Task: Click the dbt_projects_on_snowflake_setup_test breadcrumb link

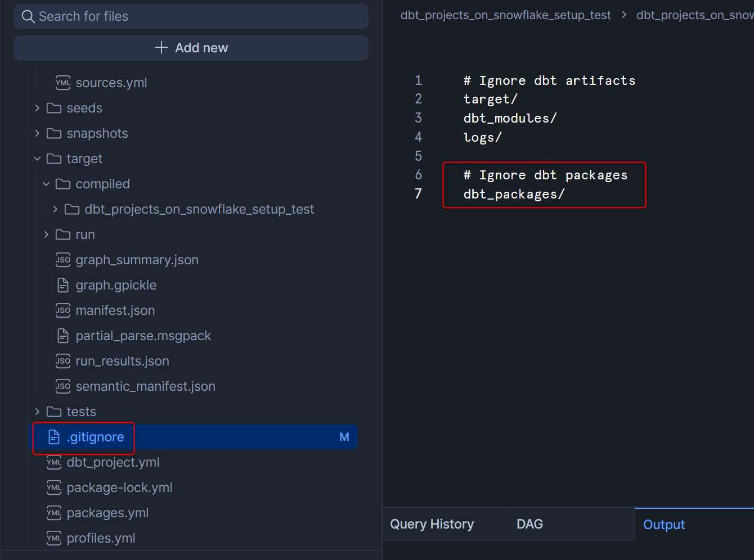Action: tap(505, 15)
